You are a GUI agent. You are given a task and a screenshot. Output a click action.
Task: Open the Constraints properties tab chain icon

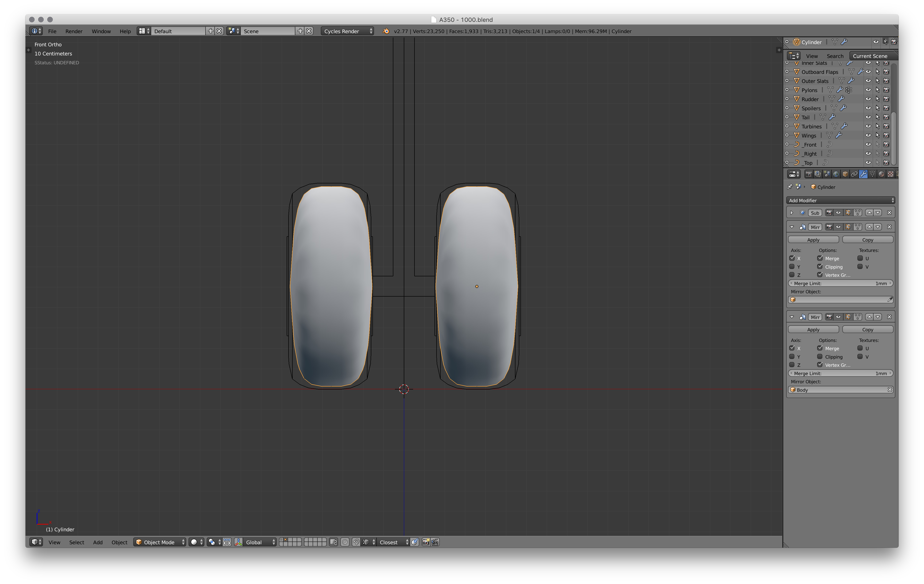point(854,174)
